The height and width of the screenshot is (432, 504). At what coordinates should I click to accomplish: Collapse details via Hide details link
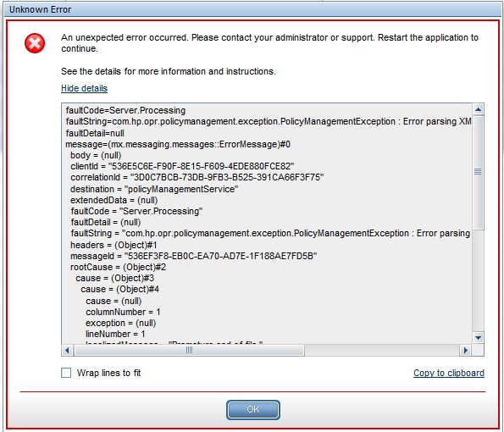point(84,88)
